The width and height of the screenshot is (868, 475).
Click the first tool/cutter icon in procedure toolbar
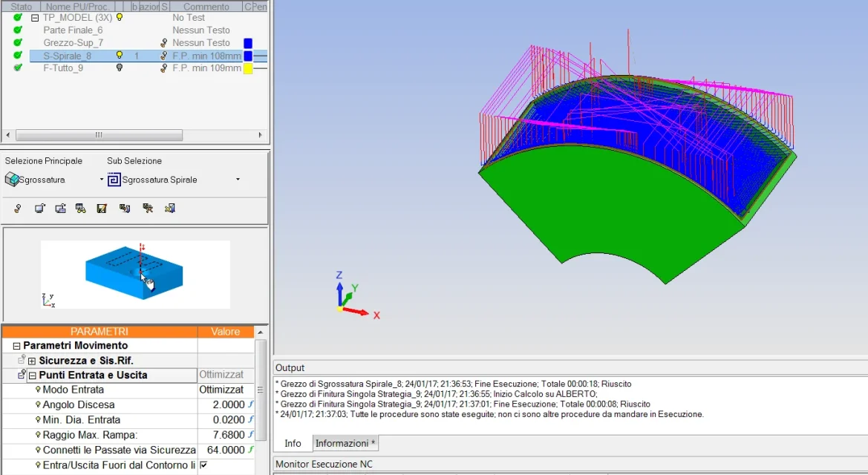[x=18, y=208]
